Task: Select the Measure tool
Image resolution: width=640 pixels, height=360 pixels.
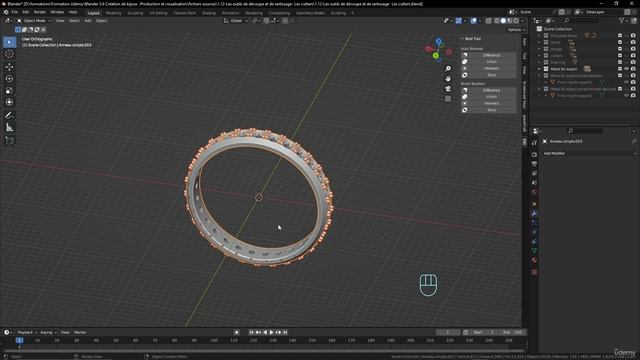Action: tap(9, 128)
